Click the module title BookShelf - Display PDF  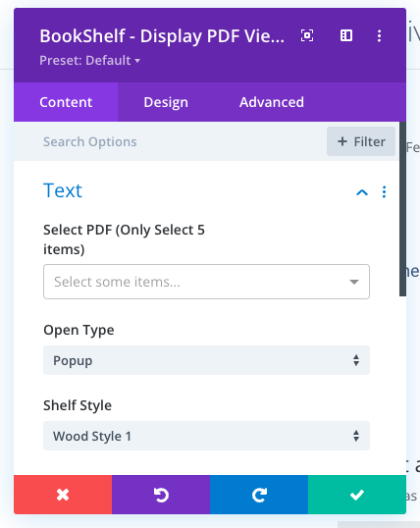(x=162, y=36)
